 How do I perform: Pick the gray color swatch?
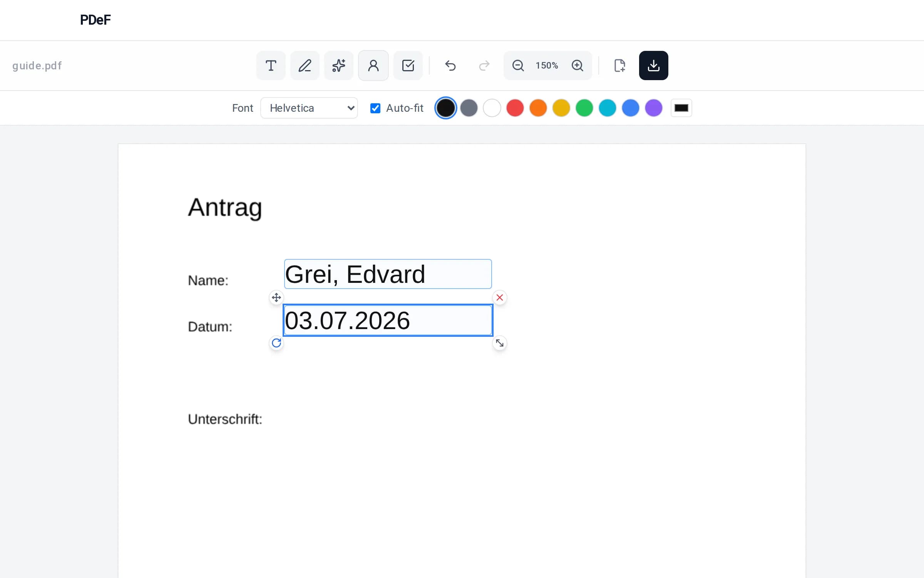point(469,108)
